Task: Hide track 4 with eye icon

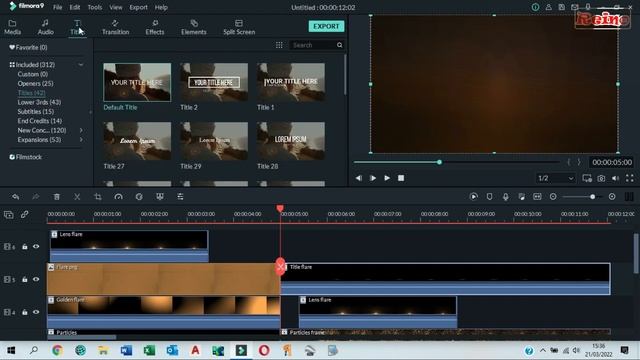Action: tap(36, 312)
